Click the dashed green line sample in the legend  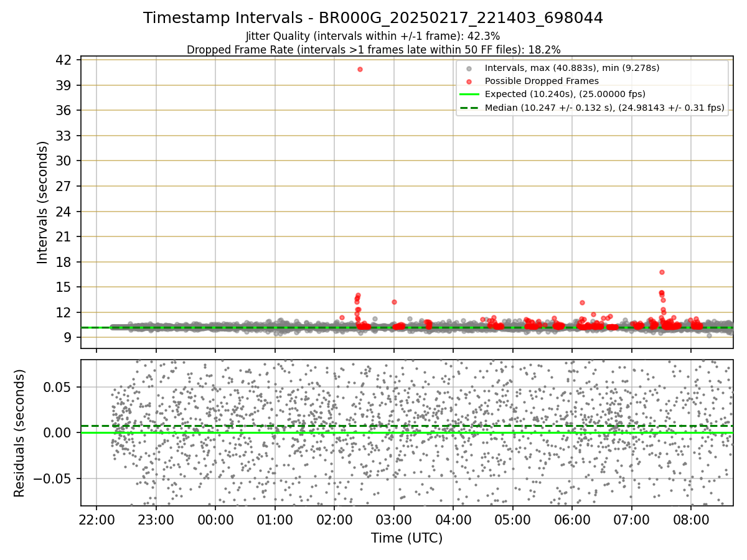pyautogui.click(x=469, y=108)
